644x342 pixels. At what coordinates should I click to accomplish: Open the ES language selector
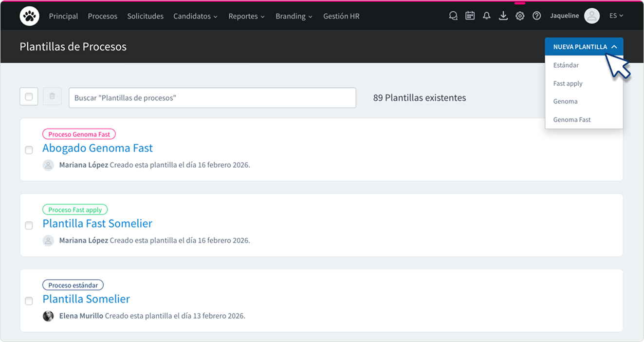(616, 16)
